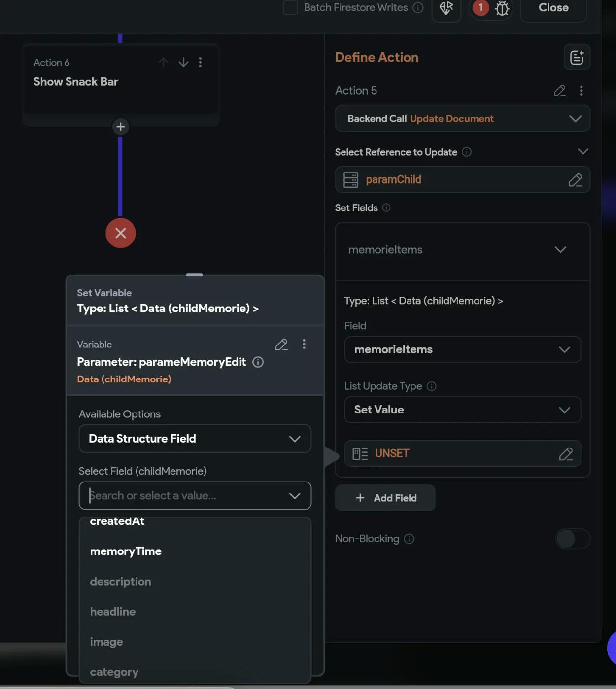Choose description from field list
This screenshot has width=616, height=689.
pos(120,582)
